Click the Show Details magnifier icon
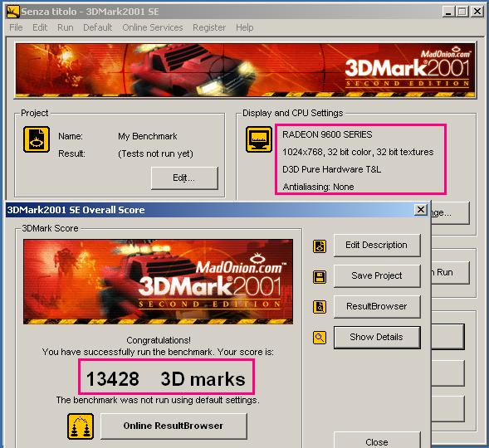Screen dimensions: 489x448 (x=320, y=338)
